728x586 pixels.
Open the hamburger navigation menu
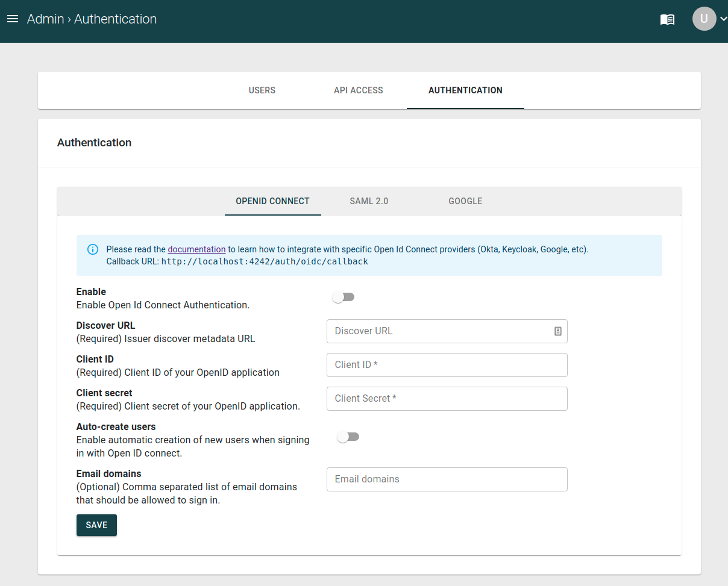[x=13, y=19]
